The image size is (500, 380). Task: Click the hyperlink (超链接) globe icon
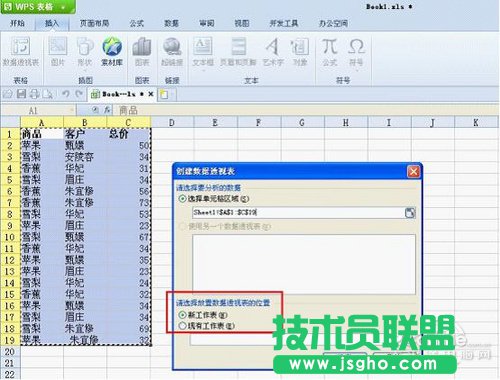click(172, 46)
